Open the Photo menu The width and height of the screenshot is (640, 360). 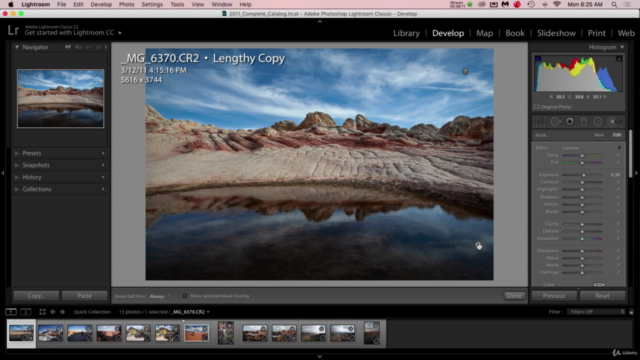(x=126, y=4)
